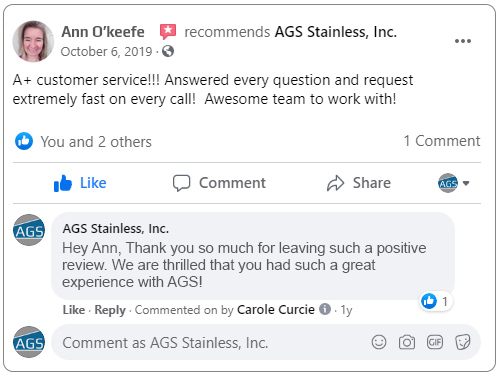The height and width of the screenshot is (375, 500).
Task: Attach a photo using the camera icon
Action: pyautogui.click(x=407, y=342)
